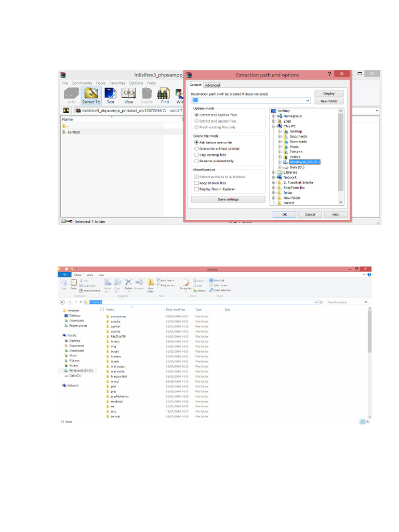Viewport: 399px width, 532px height.
Task: Click the Test archive icon
Action: click(110, 96)
